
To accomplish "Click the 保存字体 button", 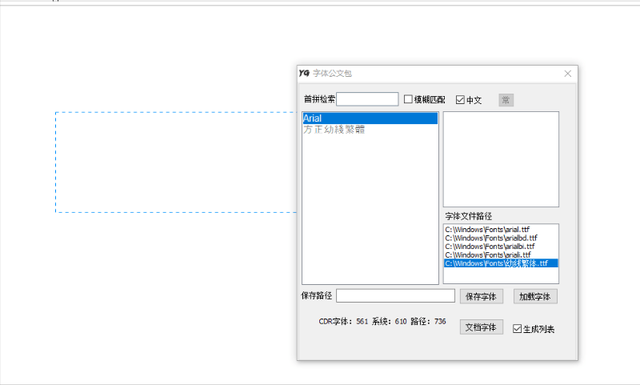I will pyautogui.click(x=481, y=296).
